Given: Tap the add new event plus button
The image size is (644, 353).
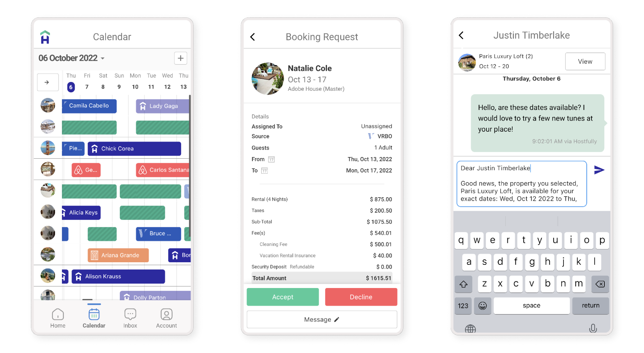Looking at the screenshot, I should [181, 58].
